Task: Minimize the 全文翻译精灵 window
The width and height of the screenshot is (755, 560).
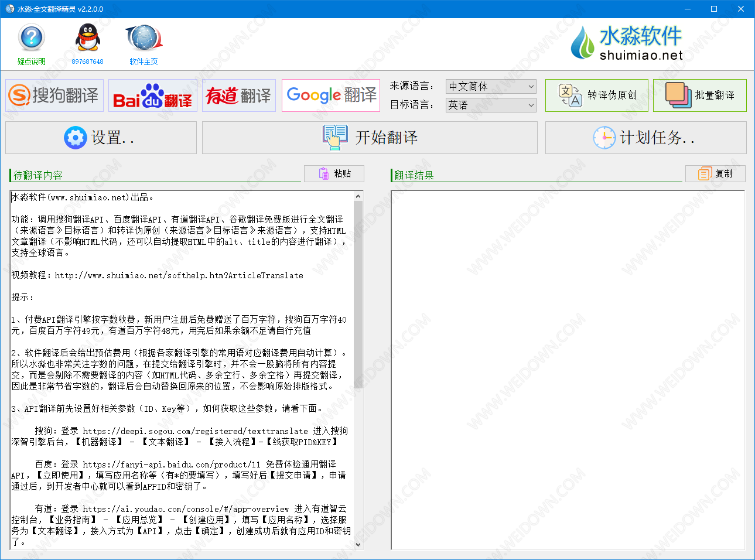Action: click(687, 9)
